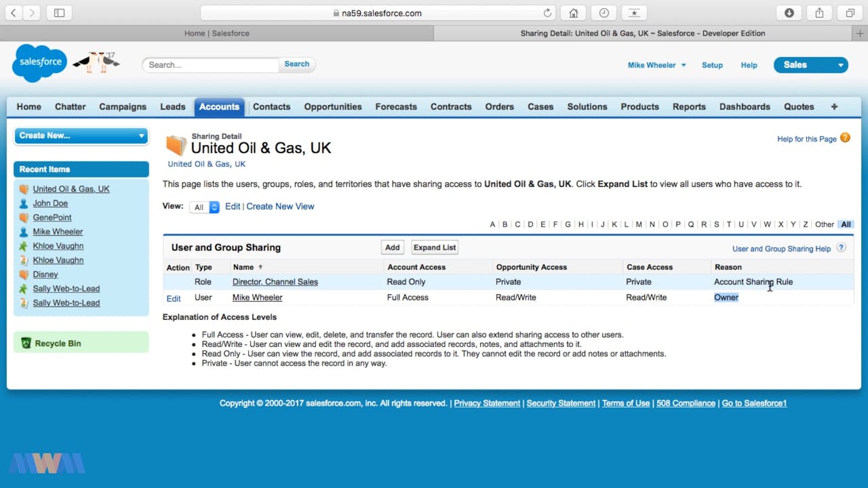Edit the current view
868x488 pixels.
coord(233,207)
